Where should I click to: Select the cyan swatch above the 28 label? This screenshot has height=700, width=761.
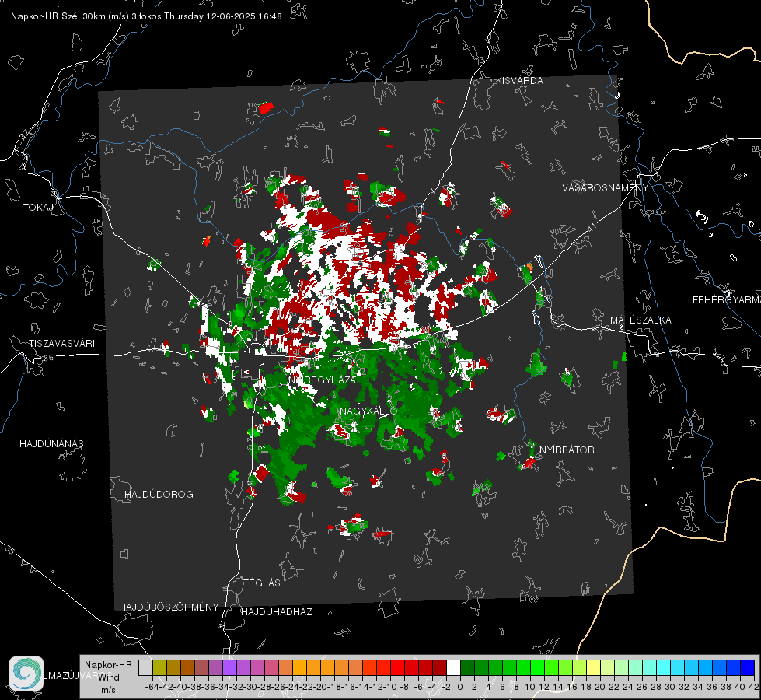coord(663,667)
